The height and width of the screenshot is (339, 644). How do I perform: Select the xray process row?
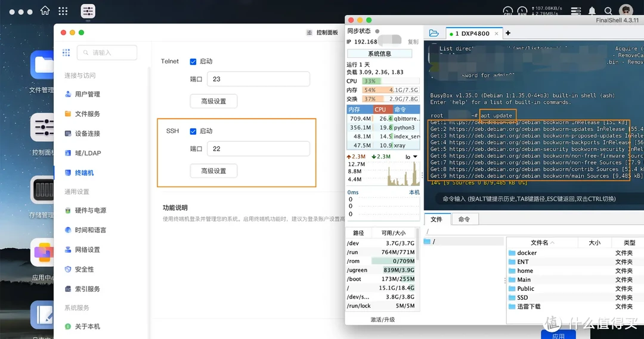pos(383,145)
